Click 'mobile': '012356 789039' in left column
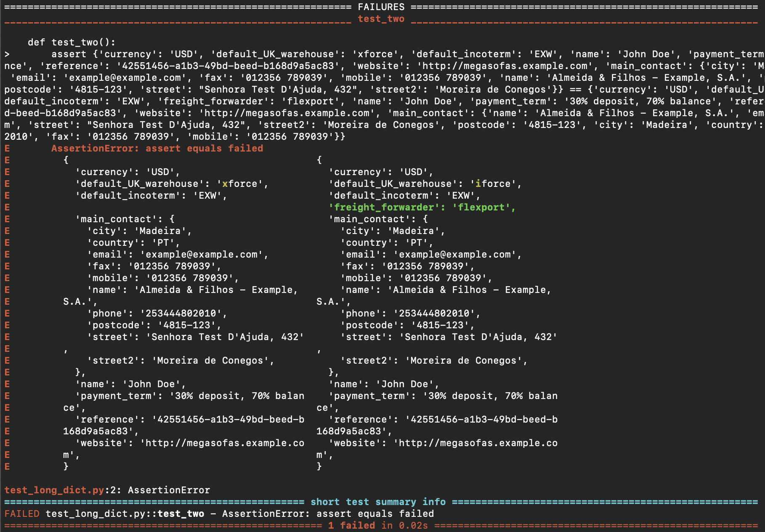The width and height of the screenshot is (765, 532). point(163,278)
